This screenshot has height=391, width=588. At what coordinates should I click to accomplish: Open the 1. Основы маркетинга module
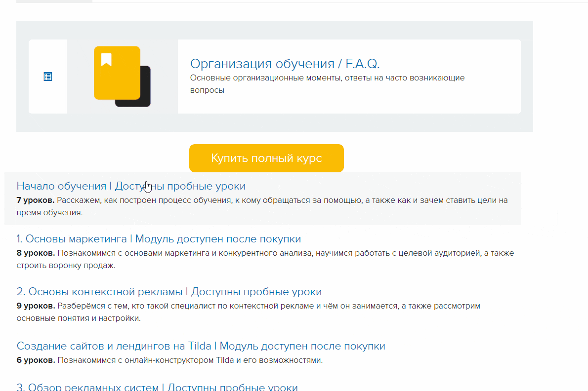coord(159,239)
